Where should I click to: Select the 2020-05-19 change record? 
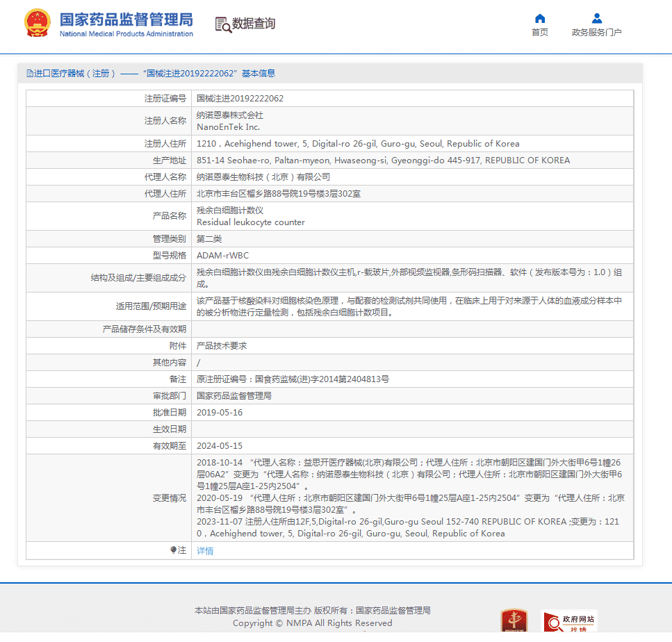click(411, 504)
